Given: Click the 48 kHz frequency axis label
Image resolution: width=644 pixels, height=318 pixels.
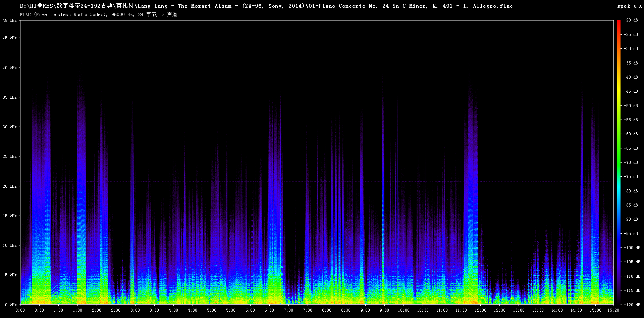Looking at the screenshot, I should (10, 20).
